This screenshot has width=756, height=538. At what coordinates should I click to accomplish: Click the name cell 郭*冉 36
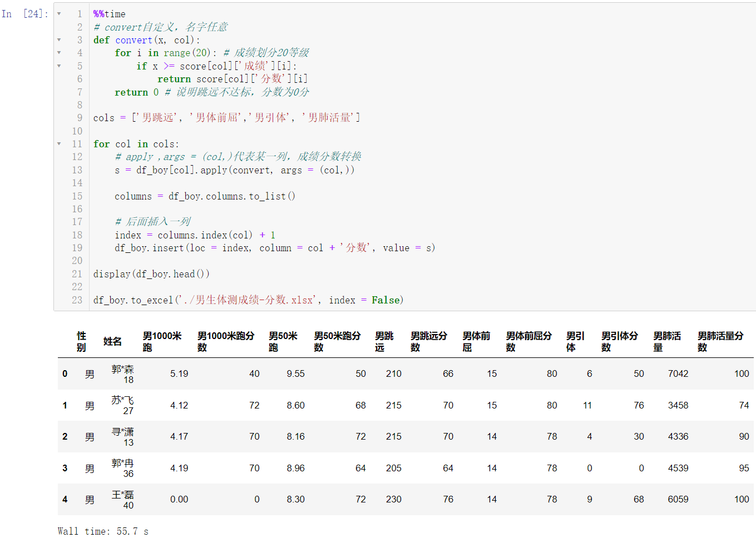tap(123, 468)
